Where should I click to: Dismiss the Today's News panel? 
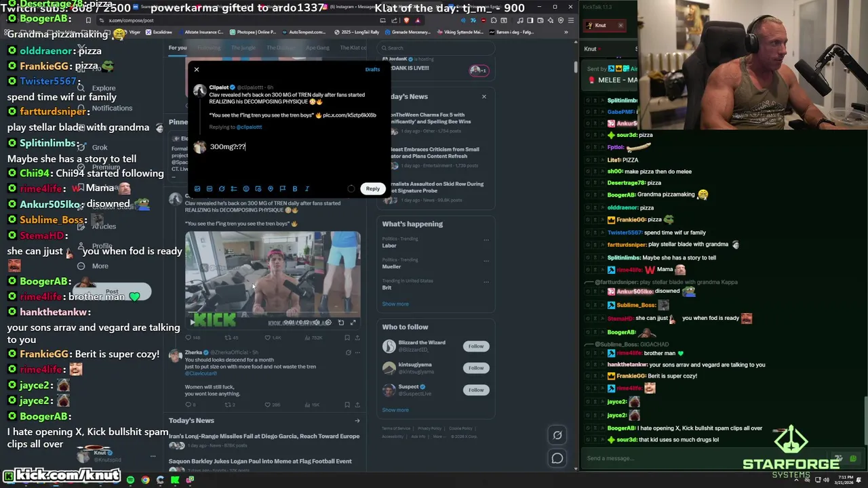[484, 96]
